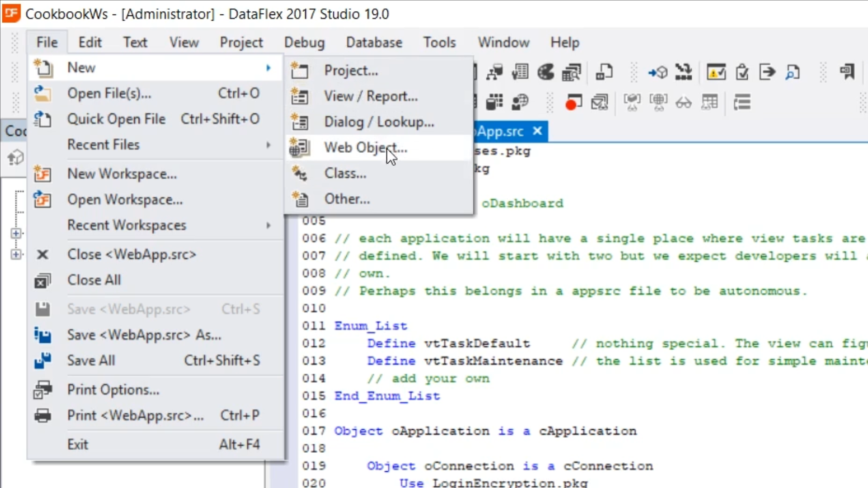Click the bookmark toggle toolbar icon
Viewport: 868px width, 488px height.
coord(847,72)
